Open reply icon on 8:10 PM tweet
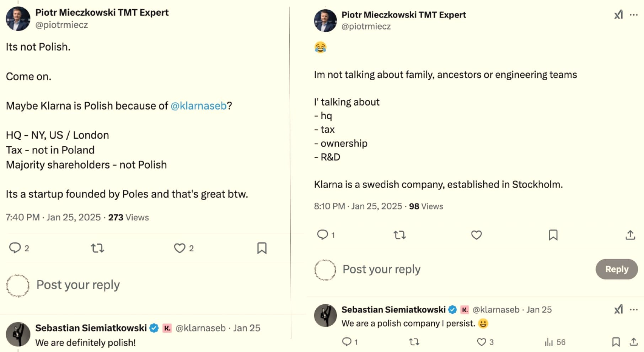 coord(322,234)
